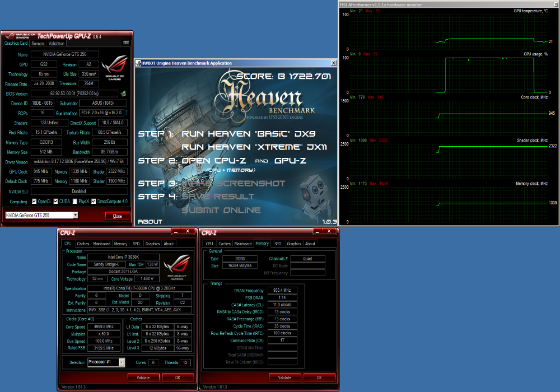Click Close button in GPU-Z
This screenshot has width=560, height=392.
tap(117, 216)
